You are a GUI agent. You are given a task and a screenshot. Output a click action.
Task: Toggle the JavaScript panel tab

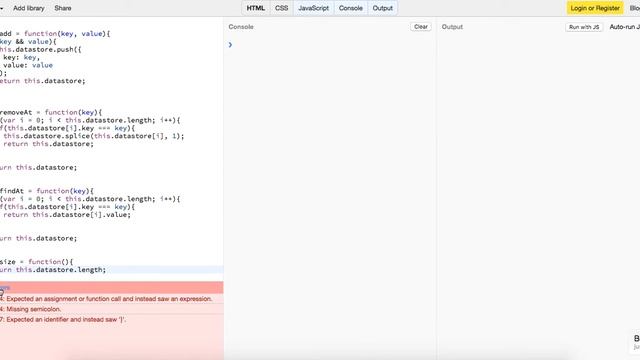(313, 8)
